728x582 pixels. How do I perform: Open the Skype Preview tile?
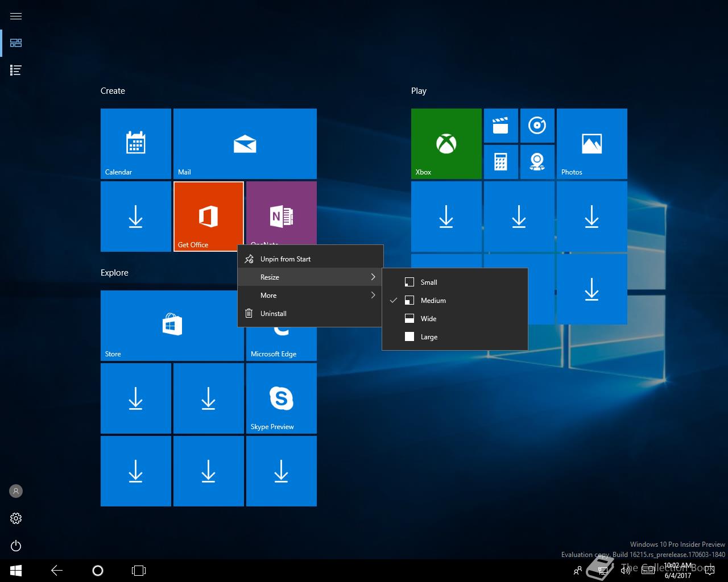(282, 398)
